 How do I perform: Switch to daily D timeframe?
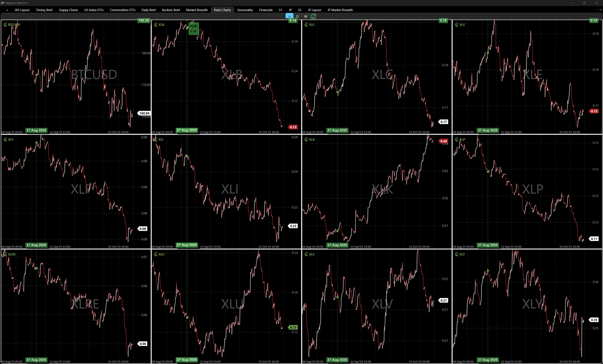pos(297,16)
